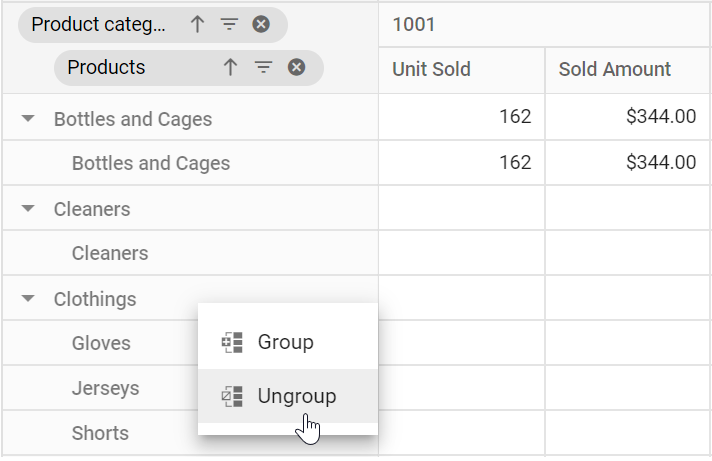Click $344.00 in Bottles and Cages category row

628,117
